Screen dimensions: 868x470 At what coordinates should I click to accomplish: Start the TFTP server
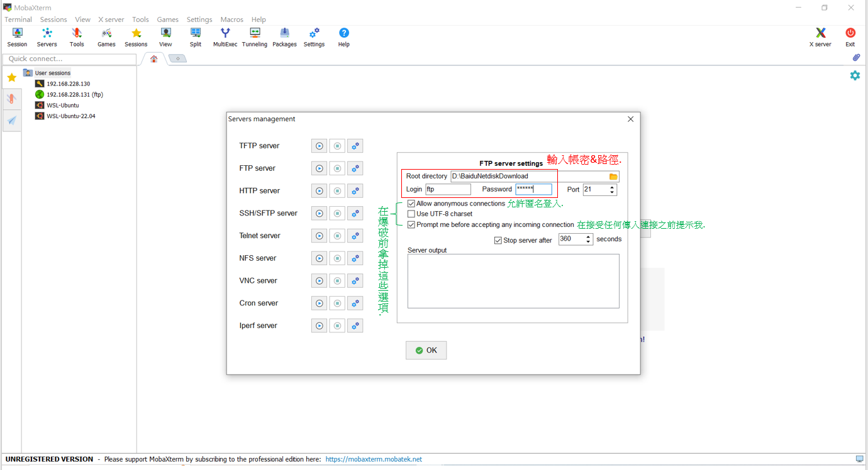click(x=320, y=146)
